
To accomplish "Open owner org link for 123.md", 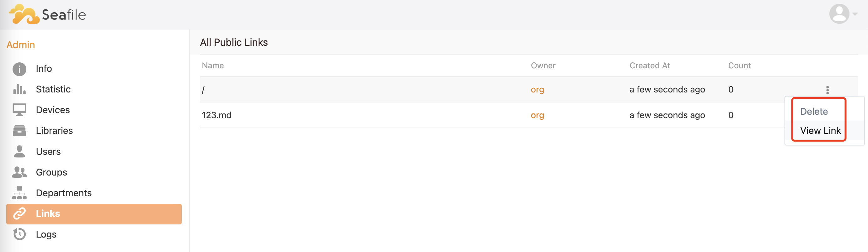I will 537,115.
